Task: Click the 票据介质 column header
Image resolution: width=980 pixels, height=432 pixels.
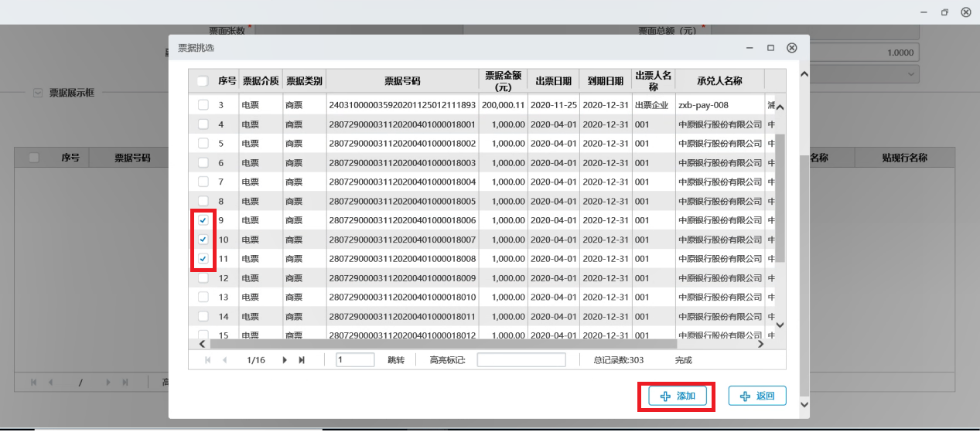Action: point(261,81)
